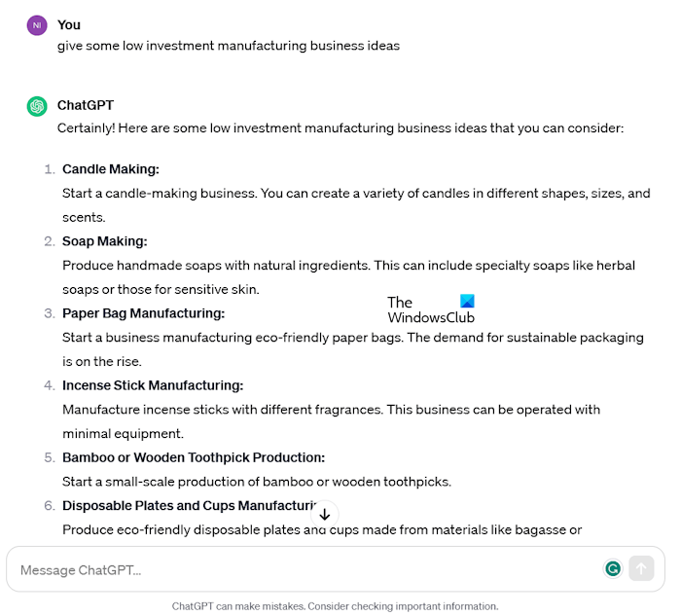Click the "Certainly! Here are some" intro sentence
This screenshot has height=616, width=681.
click(x=340, y=127)
